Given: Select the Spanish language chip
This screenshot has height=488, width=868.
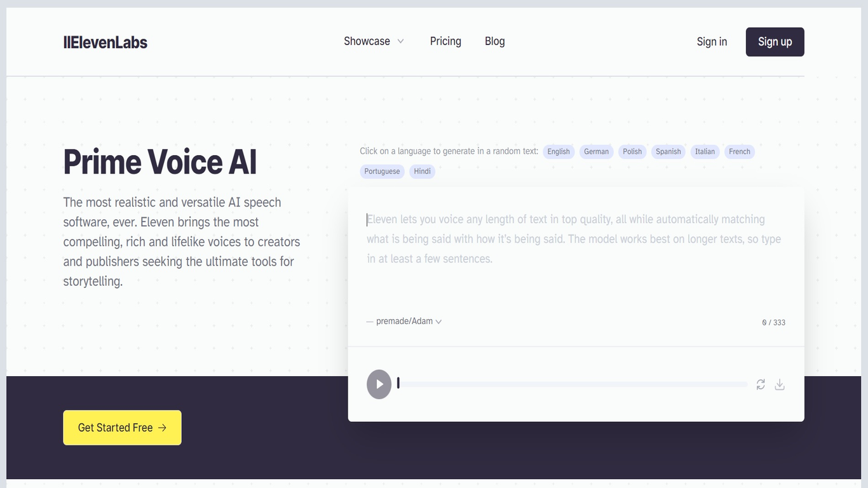Looking at the screenshot, I should click(668, 151).
